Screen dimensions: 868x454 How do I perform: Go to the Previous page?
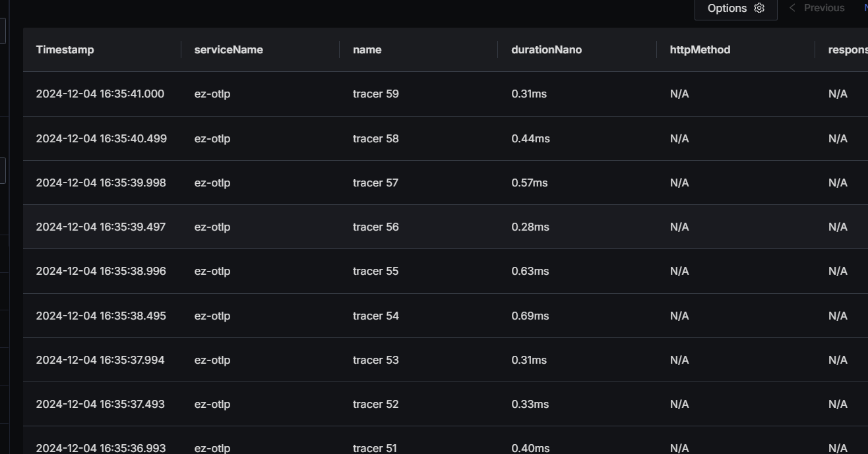pyautogui.click(x=817, y=8)
